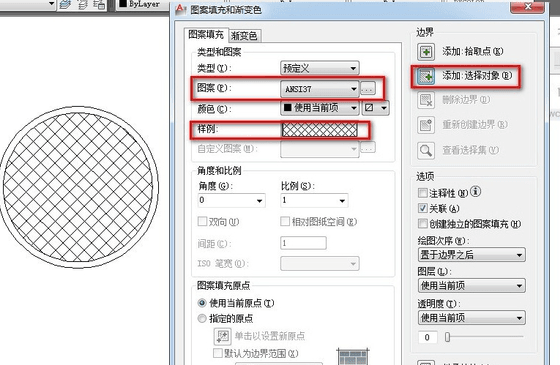Click the set new origin (单击以设置新原点) icon
560x365 pixels.
(222, 336)
